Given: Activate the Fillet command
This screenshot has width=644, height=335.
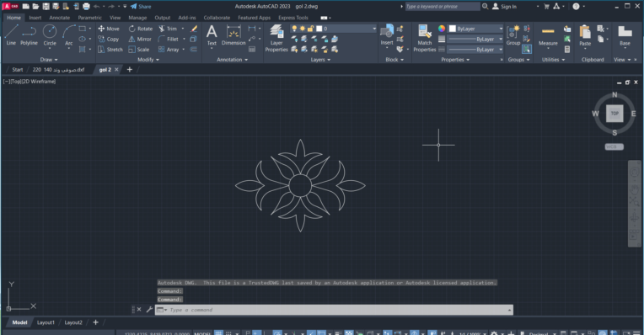Looking at the screenshot, I should coord(169,39).
